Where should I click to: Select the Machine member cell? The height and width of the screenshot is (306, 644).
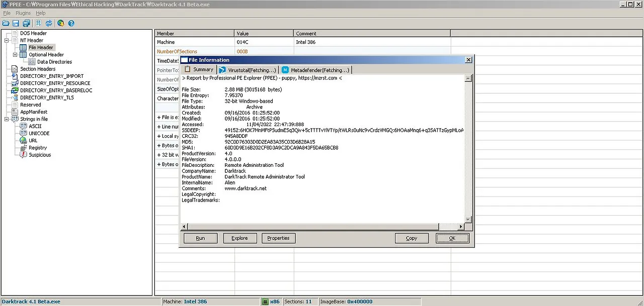[194, 42]
